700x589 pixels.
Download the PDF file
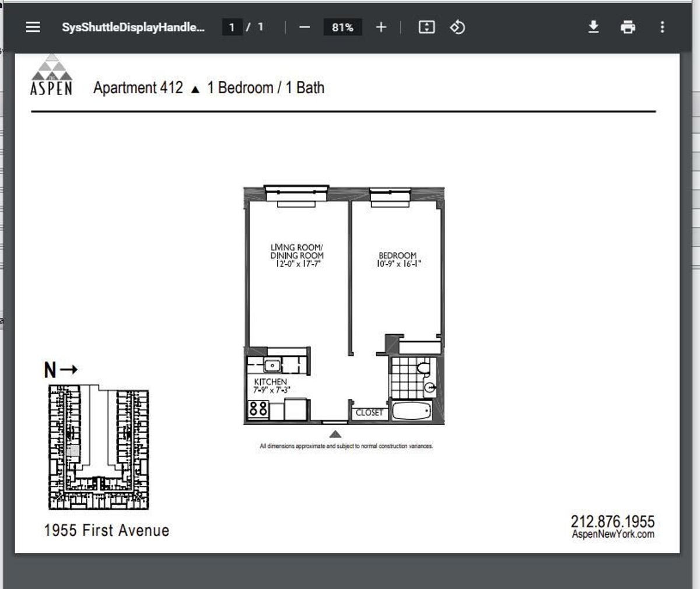(x=593, y=27)
